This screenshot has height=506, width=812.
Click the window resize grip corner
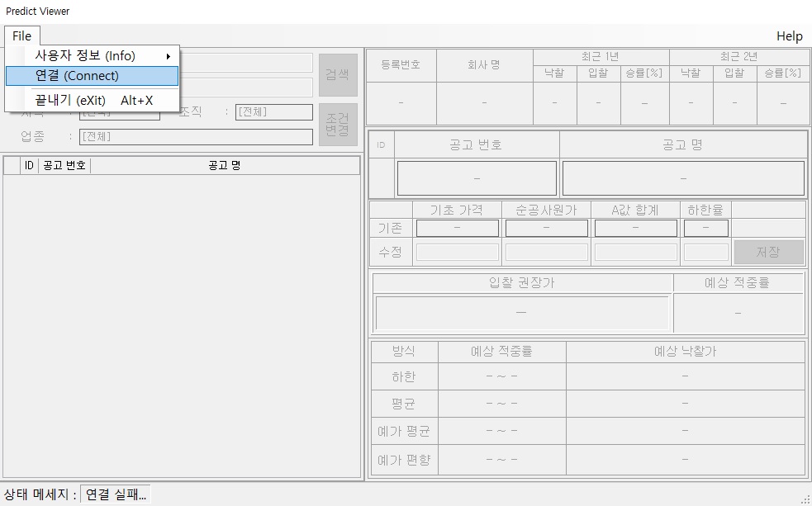click(x=805, y=499)
